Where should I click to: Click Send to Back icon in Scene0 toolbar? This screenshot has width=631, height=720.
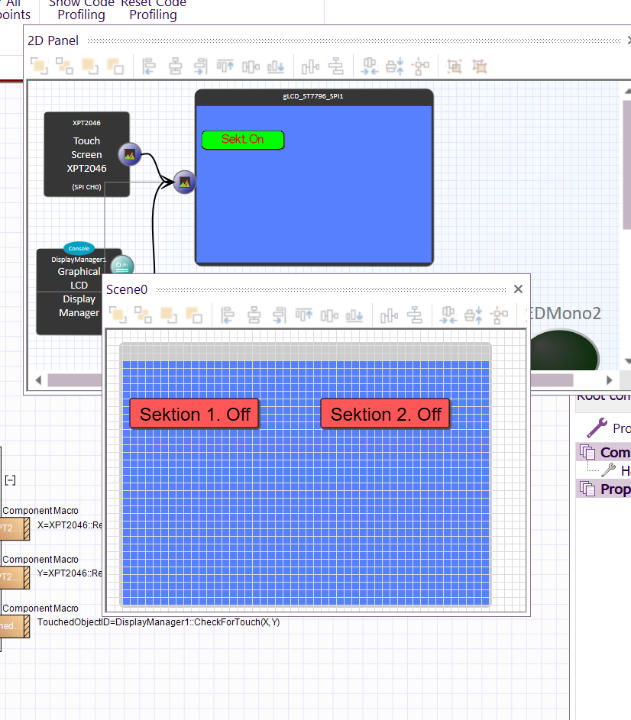tap(143, 315)
